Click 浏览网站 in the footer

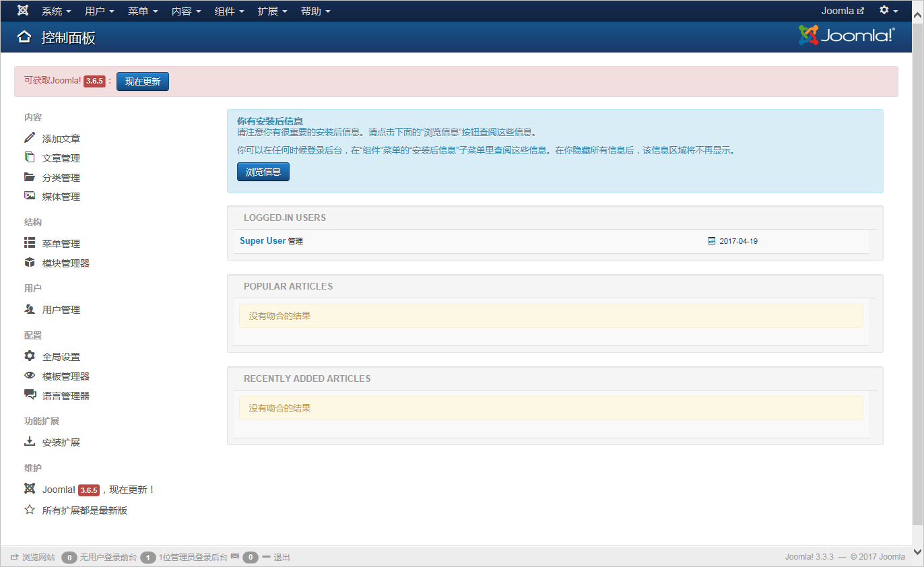33,557
